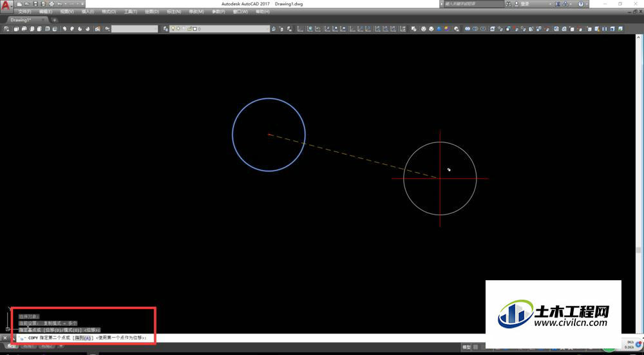Close the Drawing1* tab with its x
Screen dimensions: 644x355
click(x=44, y=20)
